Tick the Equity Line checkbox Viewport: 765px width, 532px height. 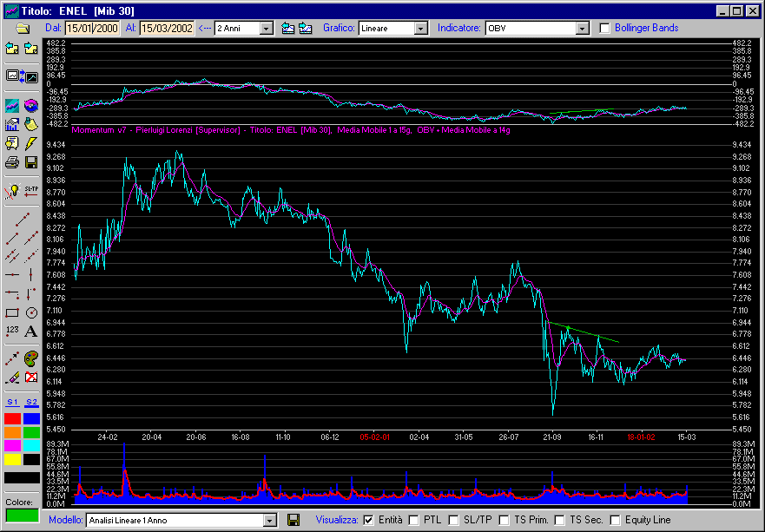[x=616, y=520]
